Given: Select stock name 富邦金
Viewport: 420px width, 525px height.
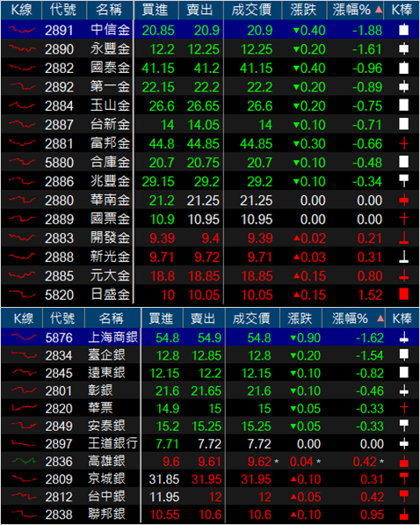Looking at the screenshot, I should [110, 143].
